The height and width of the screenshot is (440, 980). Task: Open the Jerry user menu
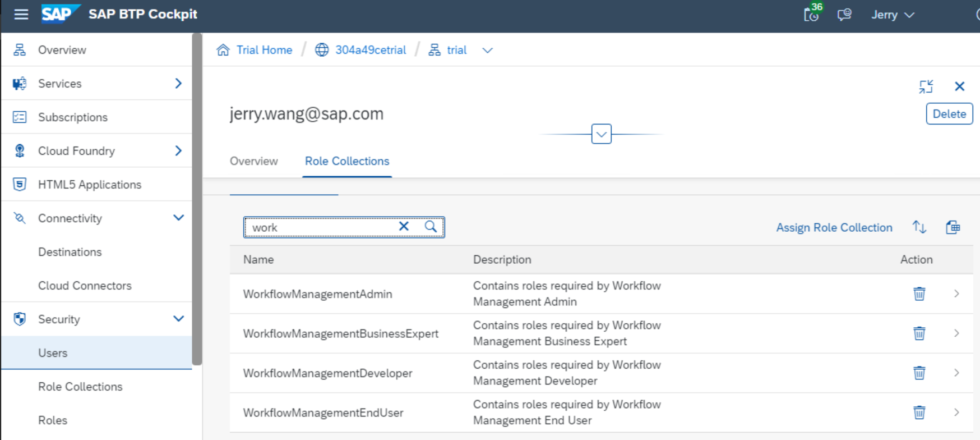pos(893,15)
